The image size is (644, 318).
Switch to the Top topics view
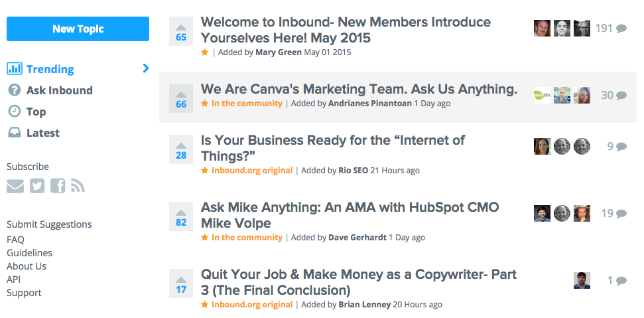pyautogui.click(x=27, y=112)
